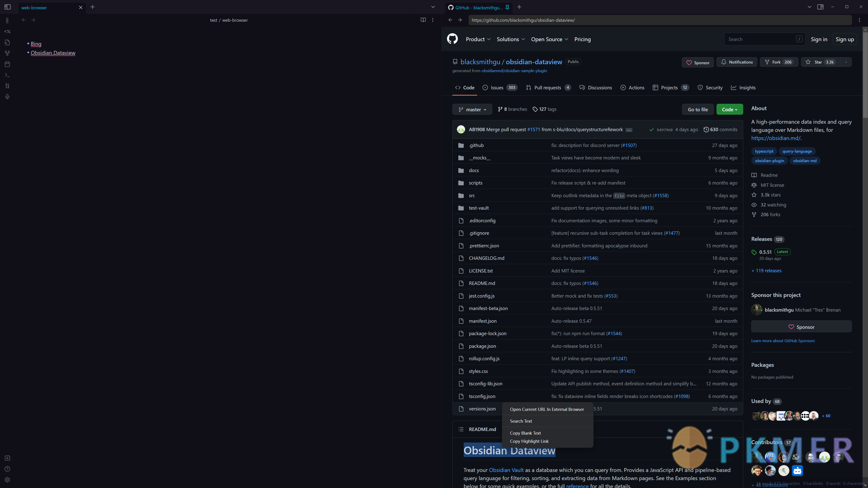
Task: Star the obsidian-dataview repository
Action: 821,62
